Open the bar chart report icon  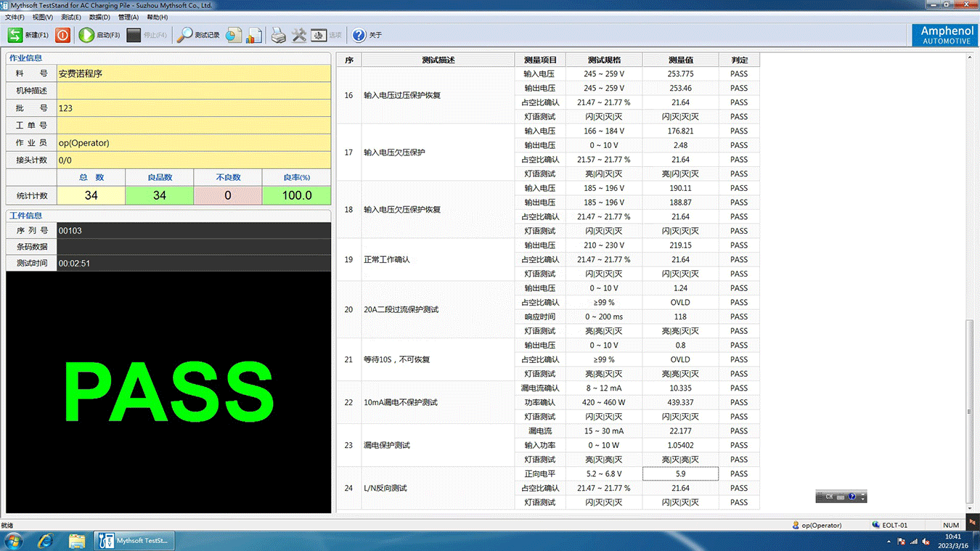click(254, 35)
